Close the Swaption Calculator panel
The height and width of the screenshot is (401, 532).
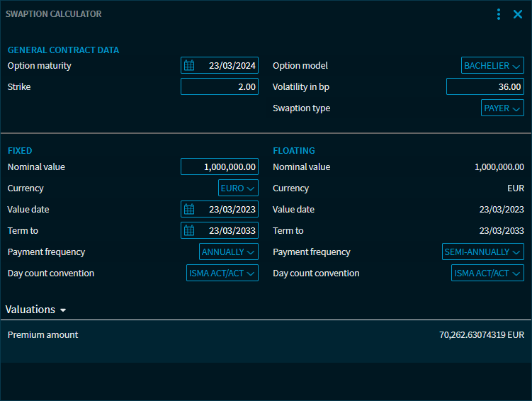(x=518, y=14)
